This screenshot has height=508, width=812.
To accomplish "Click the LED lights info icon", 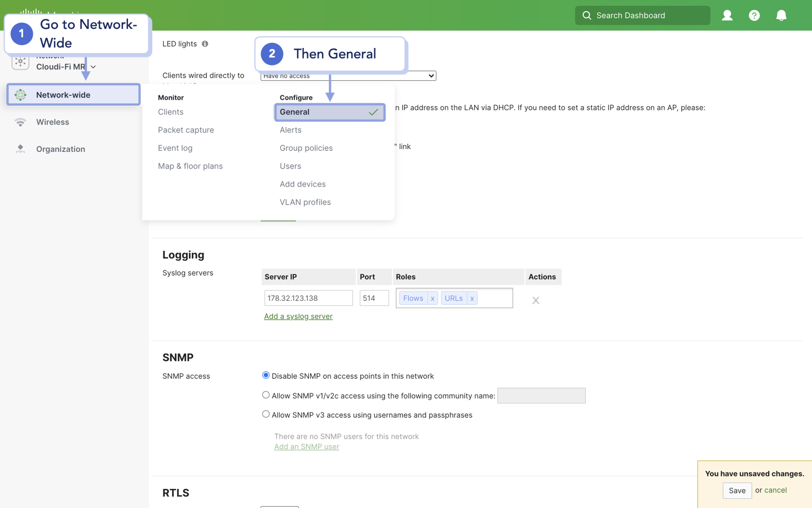I will [205, 43].
